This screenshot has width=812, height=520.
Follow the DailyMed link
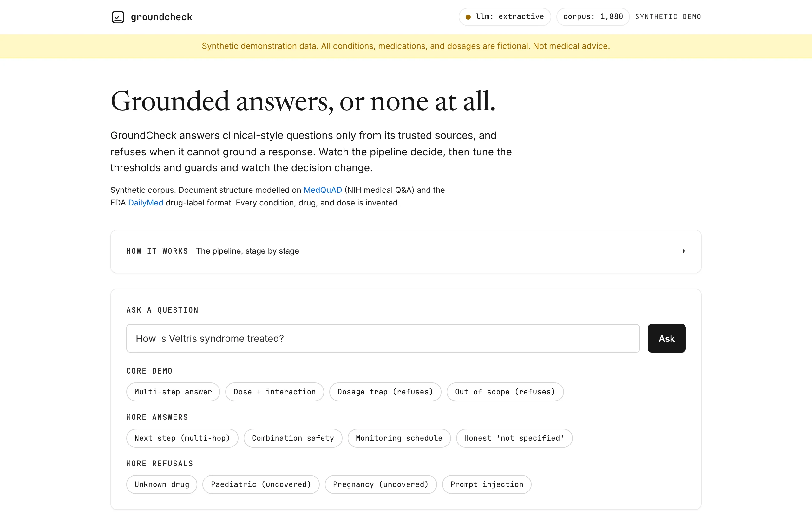point(146,203)
